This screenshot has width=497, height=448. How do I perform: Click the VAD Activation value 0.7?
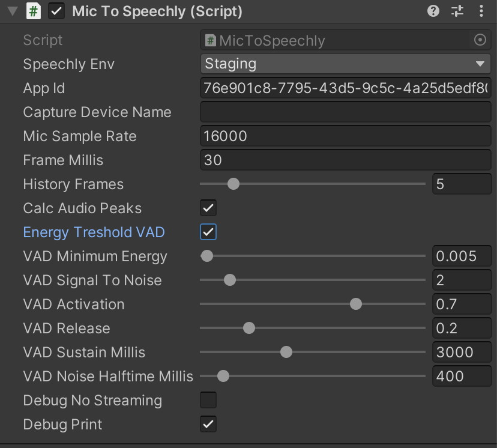462,304
